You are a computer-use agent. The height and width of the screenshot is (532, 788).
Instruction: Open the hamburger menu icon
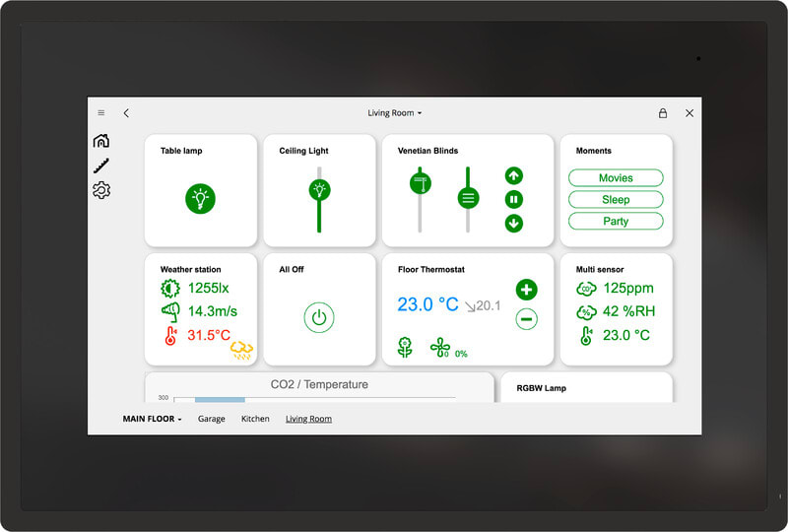[101, 113]
